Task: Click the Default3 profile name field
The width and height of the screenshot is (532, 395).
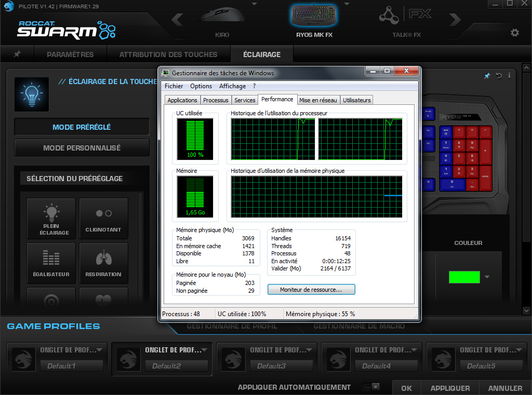Action: coord(281,366)
